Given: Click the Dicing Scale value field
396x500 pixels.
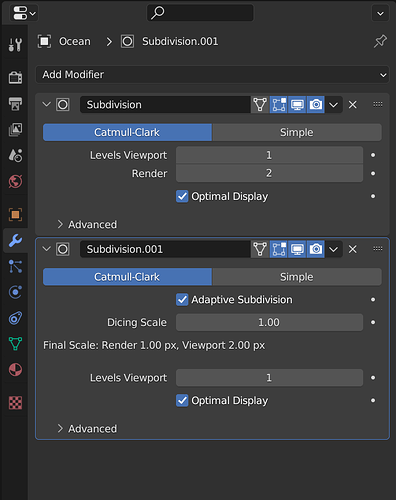Looking at the screenshot, I should point(269,322).
